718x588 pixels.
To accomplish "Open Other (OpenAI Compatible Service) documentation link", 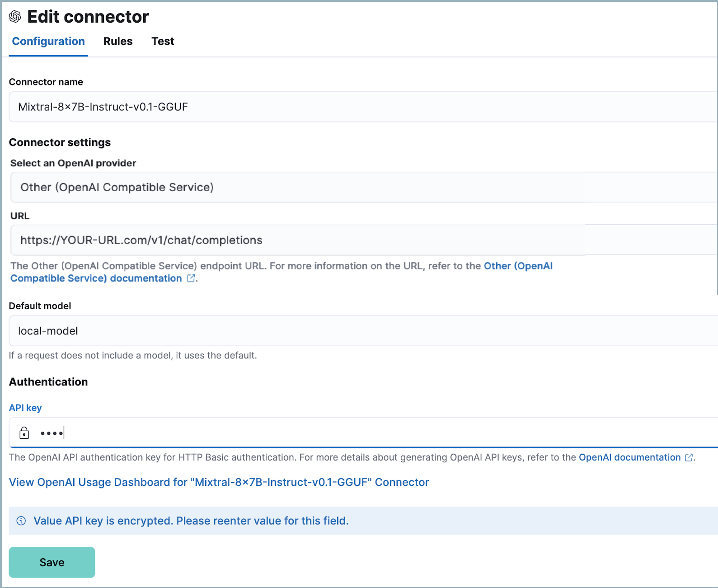I will tap(518, 266).
